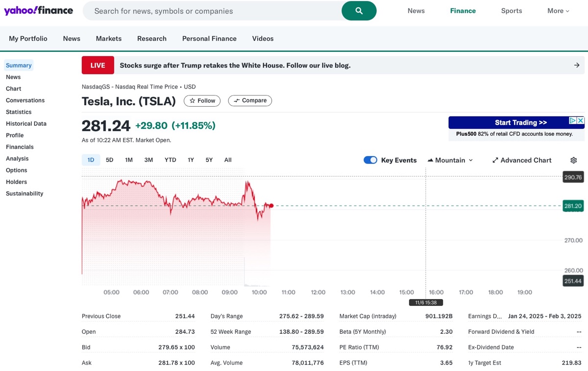The width and height of the screenshot is (588, 371).
Task: Click the search magnifying glass icon
Action: [x=359, y=10]
